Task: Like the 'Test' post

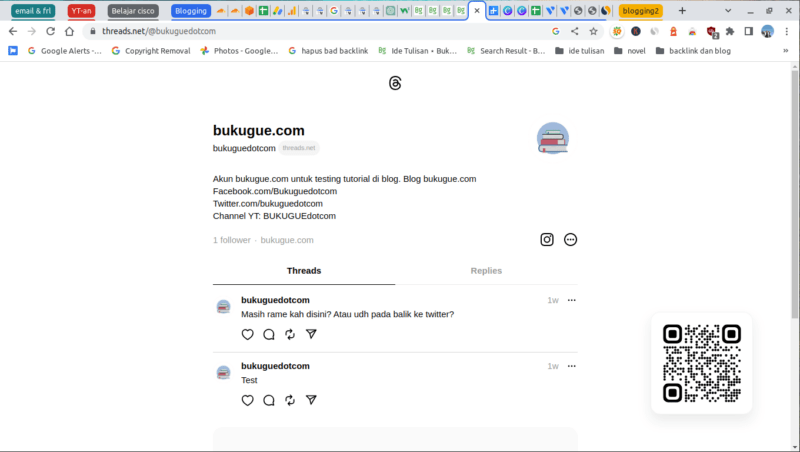Action: [247, 400]
